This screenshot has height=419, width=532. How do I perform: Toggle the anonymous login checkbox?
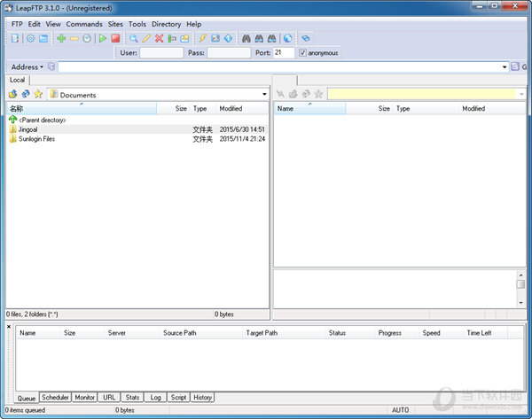pos(302,52)
